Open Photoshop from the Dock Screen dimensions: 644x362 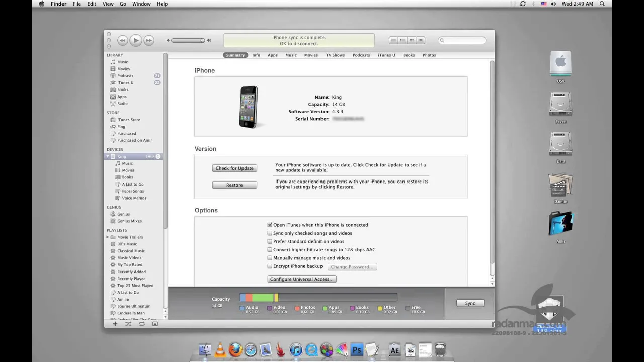(x=357, y=350)
